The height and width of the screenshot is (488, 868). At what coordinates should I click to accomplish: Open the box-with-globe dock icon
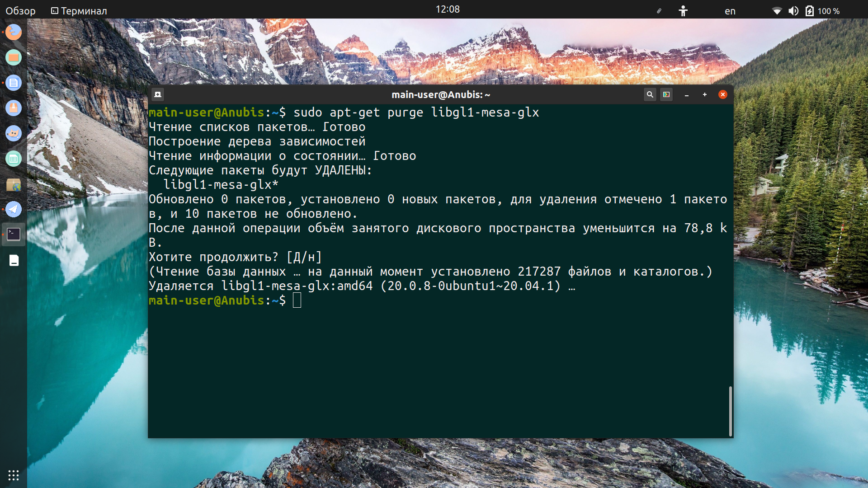[x=14, y=184]
